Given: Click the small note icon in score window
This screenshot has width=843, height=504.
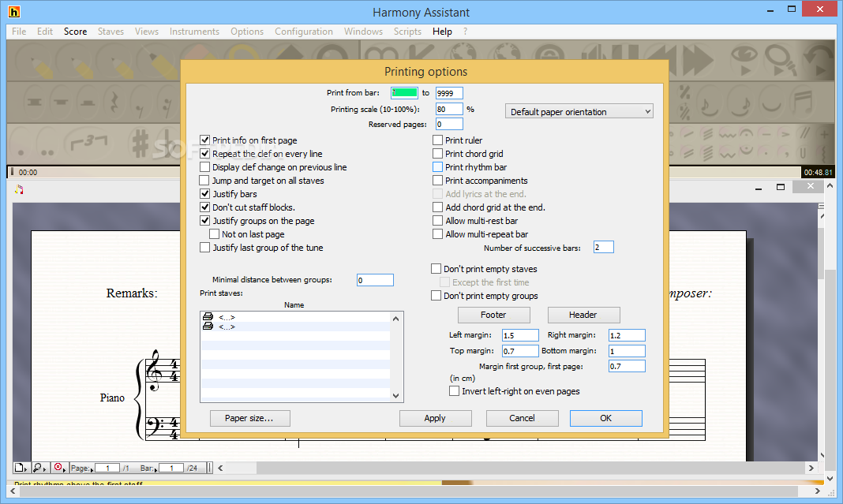Looking at the screenshot, I should [19, 189].
